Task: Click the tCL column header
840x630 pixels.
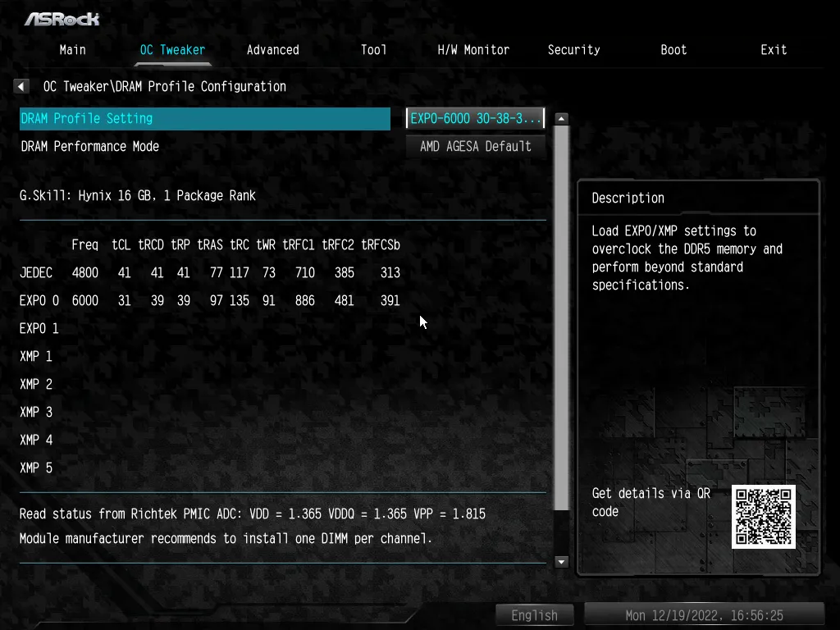Action: point(121,244)
